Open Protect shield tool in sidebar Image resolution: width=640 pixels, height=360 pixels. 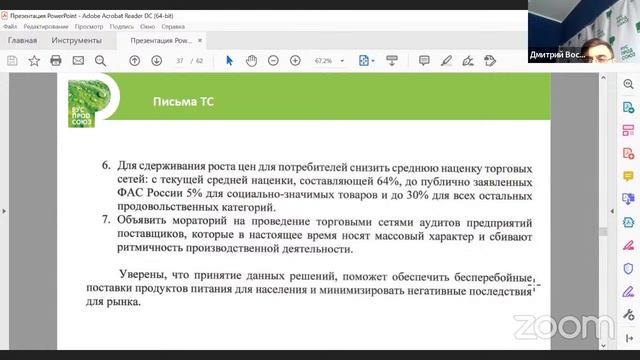[x=629, y=269]
